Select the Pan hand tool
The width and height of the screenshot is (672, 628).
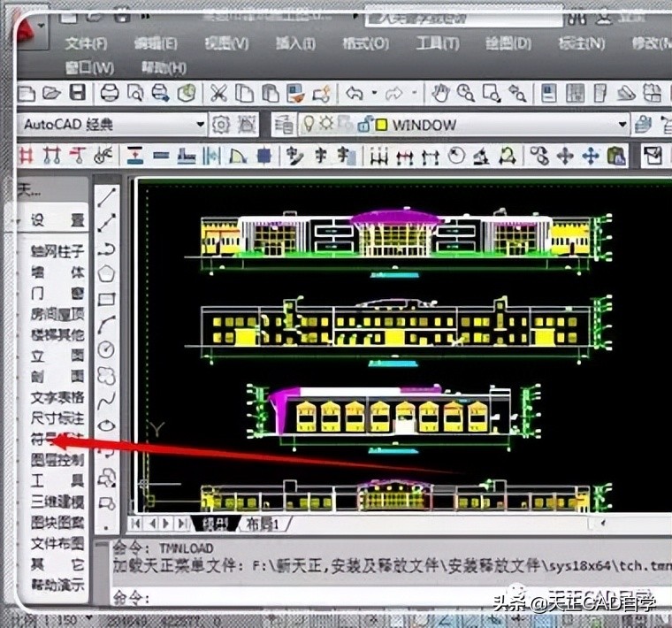point(440,94)
